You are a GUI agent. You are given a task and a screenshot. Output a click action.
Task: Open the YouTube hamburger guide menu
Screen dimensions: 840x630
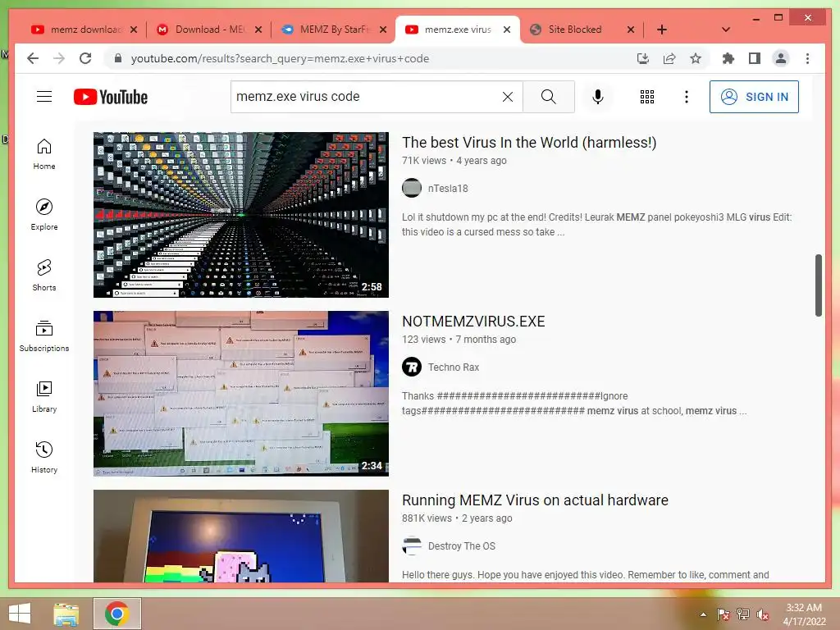click(44, 97)
